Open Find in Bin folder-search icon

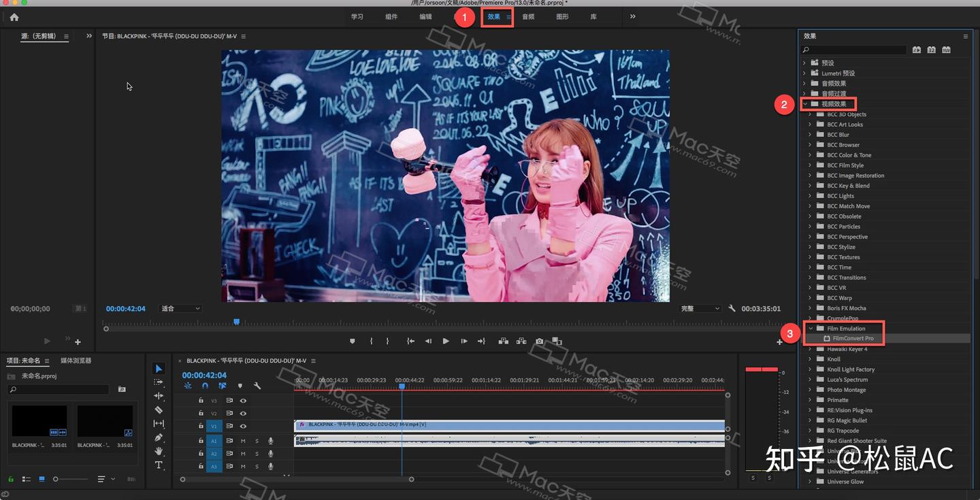coord(122,389)
